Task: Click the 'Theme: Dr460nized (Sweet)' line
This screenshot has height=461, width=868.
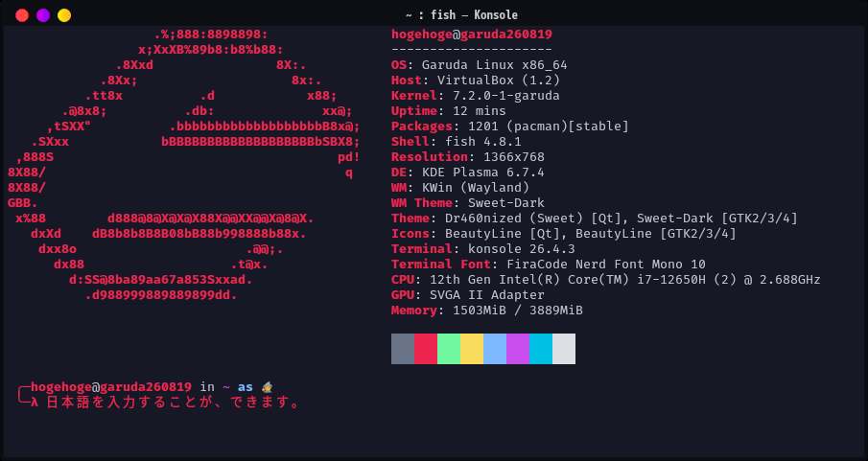Action: point(595,219)
